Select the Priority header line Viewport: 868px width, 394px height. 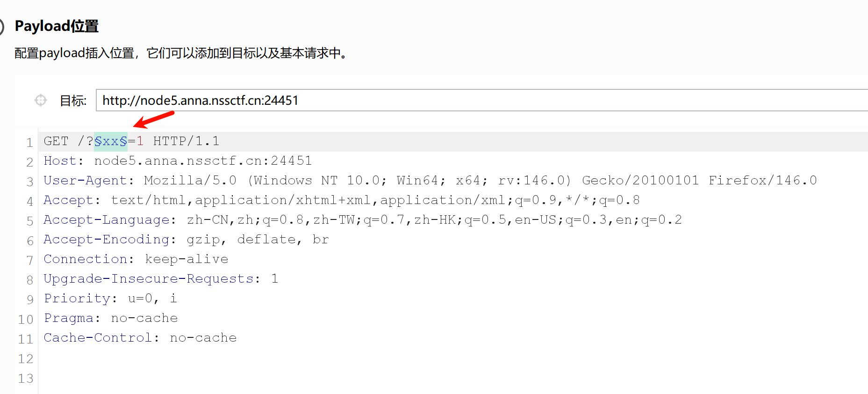pyautogui.click(x=108, y=298)
